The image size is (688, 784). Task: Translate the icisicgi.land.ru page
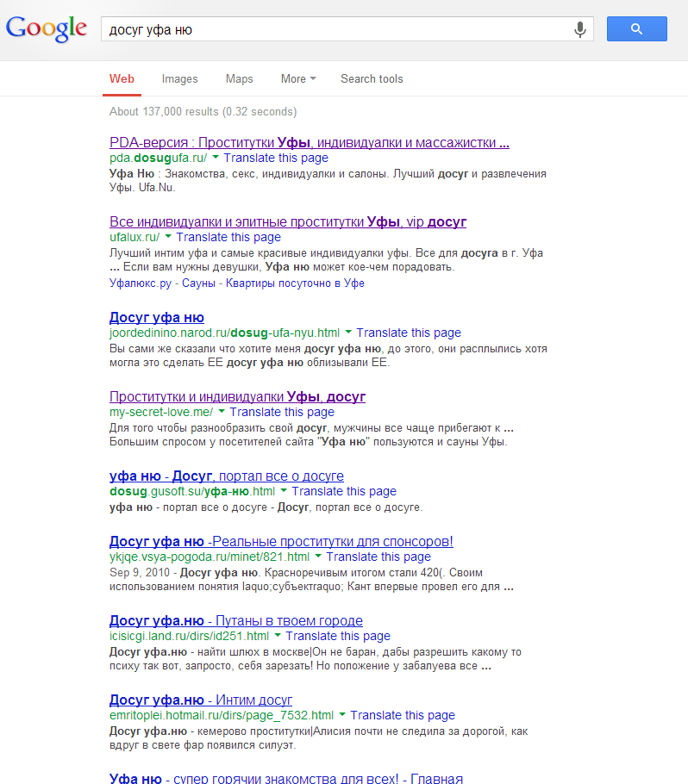[338, 636]
